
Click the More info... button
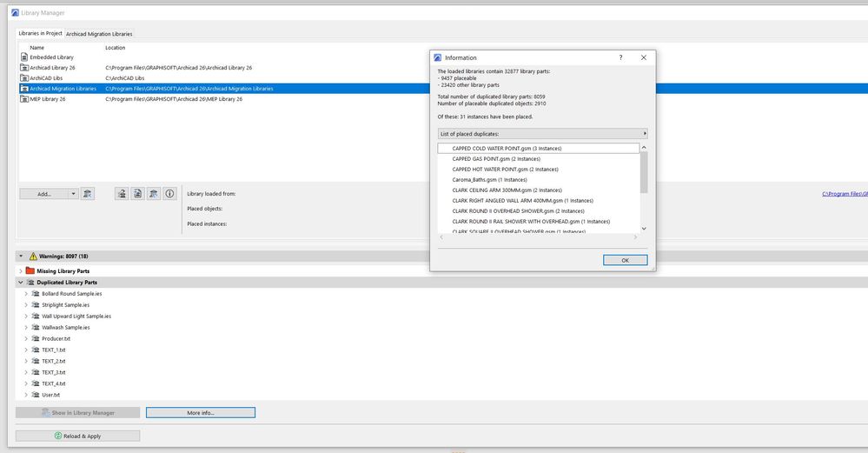point(201,413)
